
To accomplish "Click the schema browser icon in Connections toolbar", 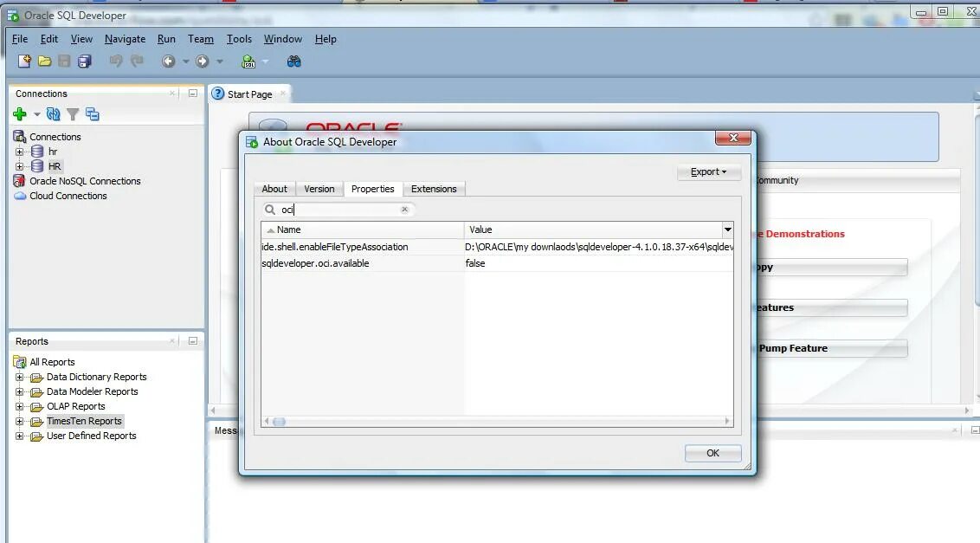I will pos(93,113).
